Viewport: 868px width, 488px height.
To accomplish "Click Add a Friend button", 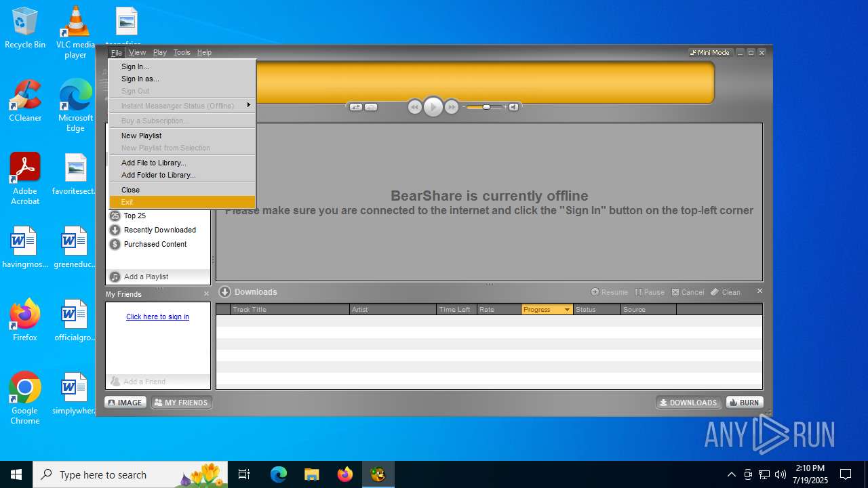I will tap(158, 382).
